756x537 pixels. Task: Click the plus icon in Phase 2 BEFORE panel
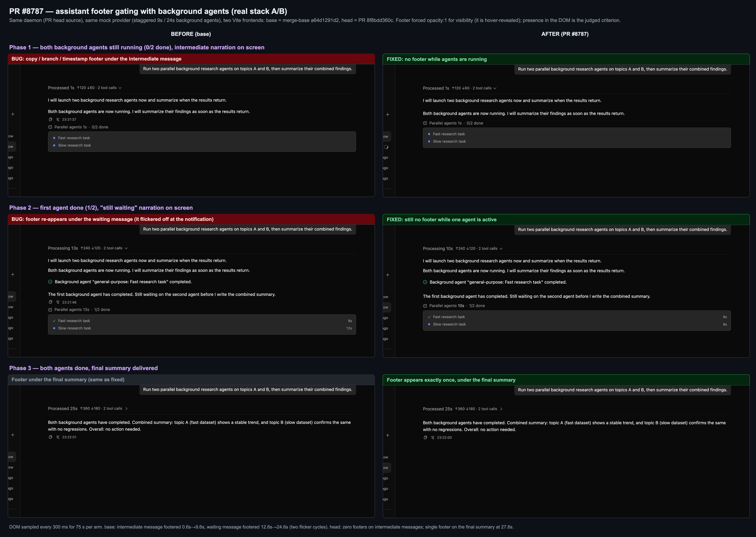tap(13, 274)
